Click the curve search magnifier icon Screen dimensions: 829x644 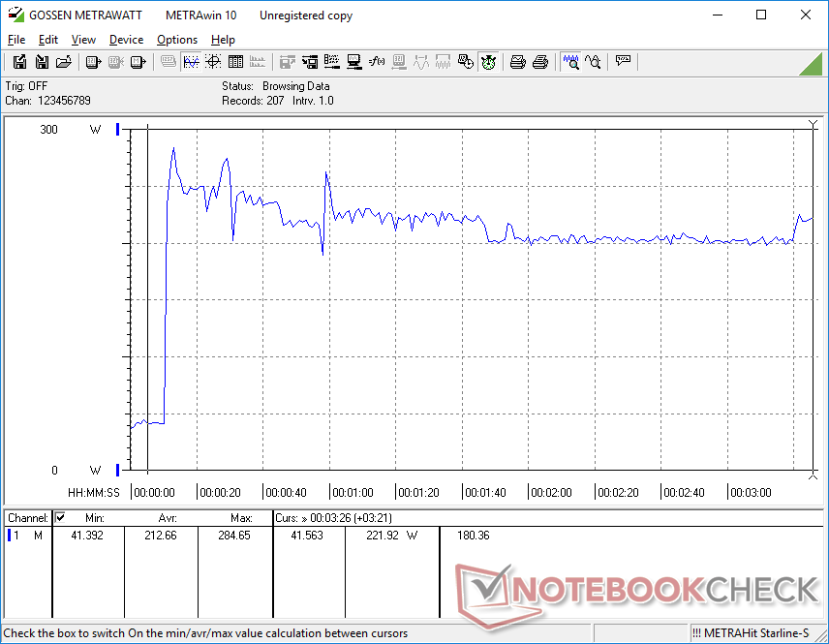point(593,62)
